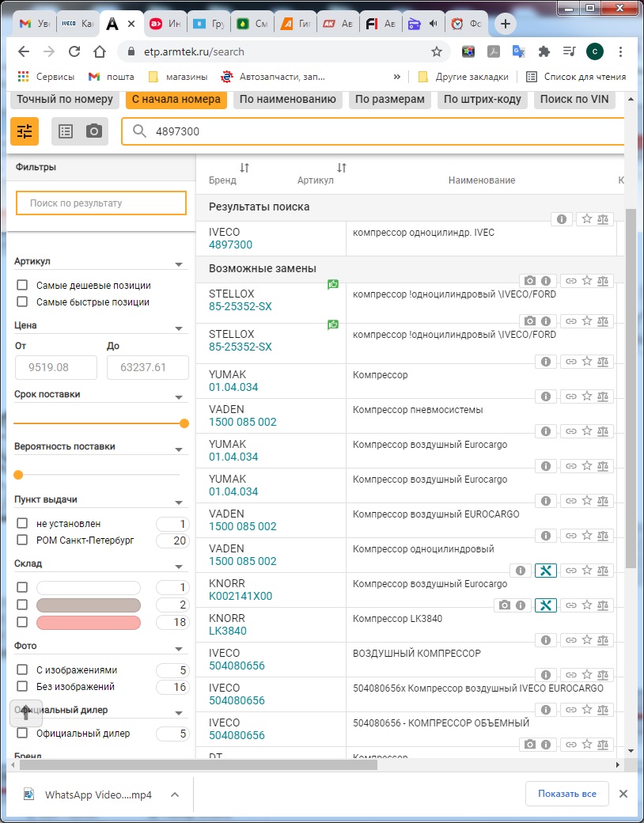Image resolution: width=644 pixels, height=823 pixels.
Task: Select Поиск по VIN mode
Action: [574, 99]
